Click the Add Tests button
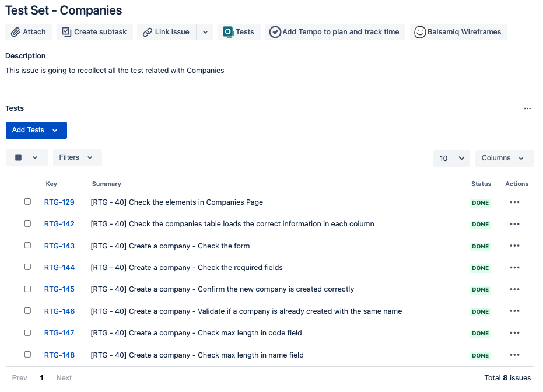Viewport: 543px width, 392px height. [36, 130]
